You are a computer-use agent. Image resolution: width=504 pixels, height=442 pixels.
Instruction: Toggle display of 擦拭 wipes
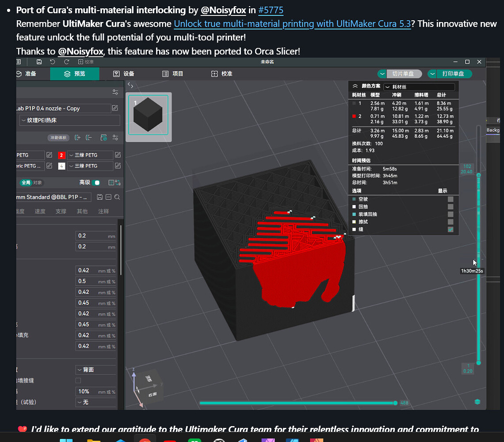click(x=451, y=222)
